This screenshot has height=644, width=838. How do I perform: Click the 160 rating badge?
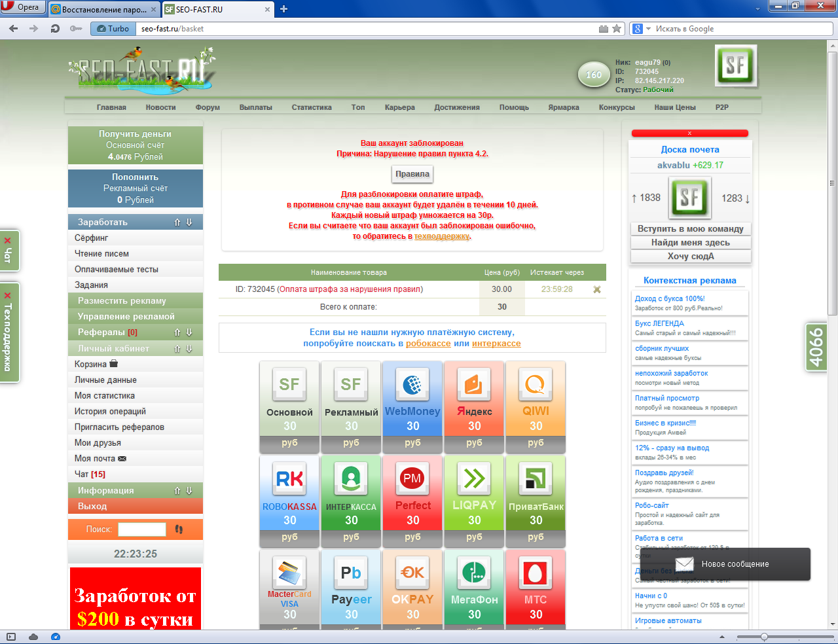tap(593, 75)
